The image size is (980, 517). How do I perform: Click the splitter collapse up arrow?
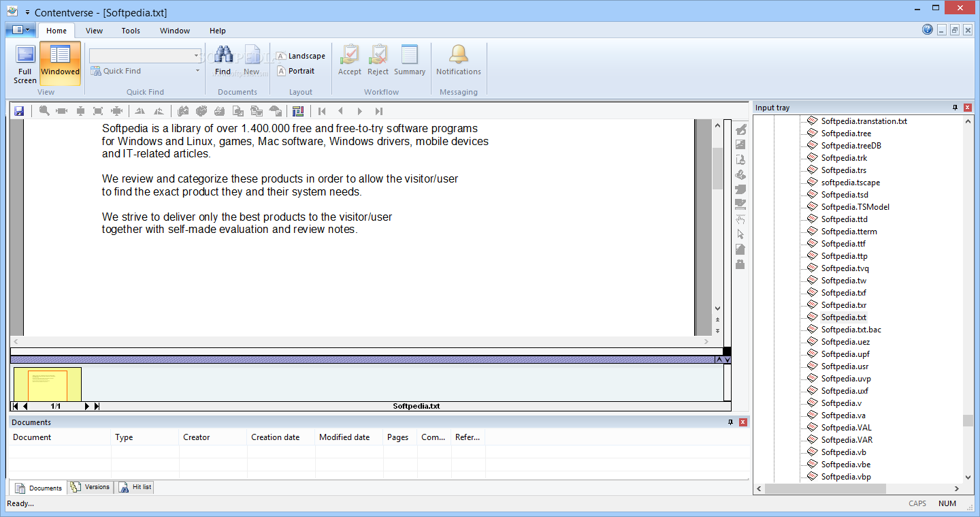[x=719, y=360]
